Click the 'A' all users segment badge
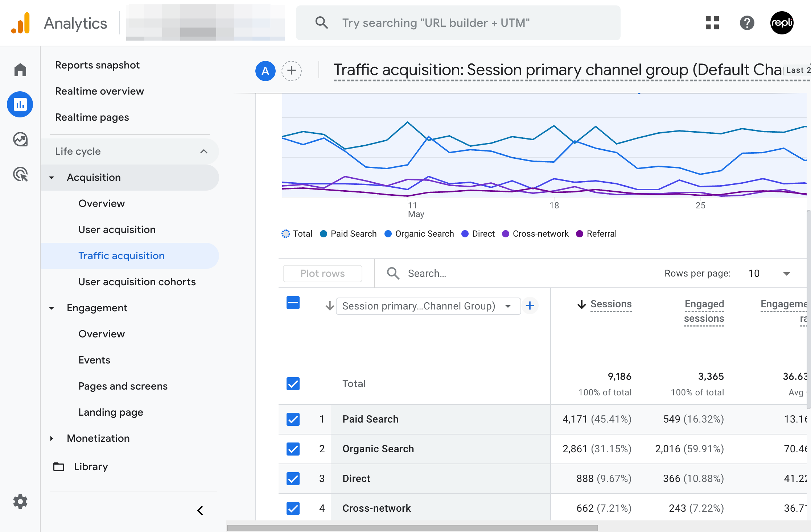 [265, 71]
